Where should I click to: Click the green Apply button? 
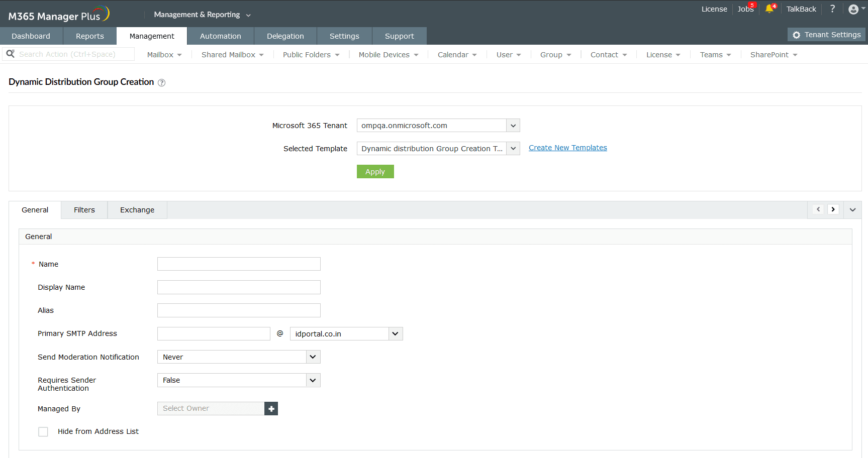click(375, 172)
